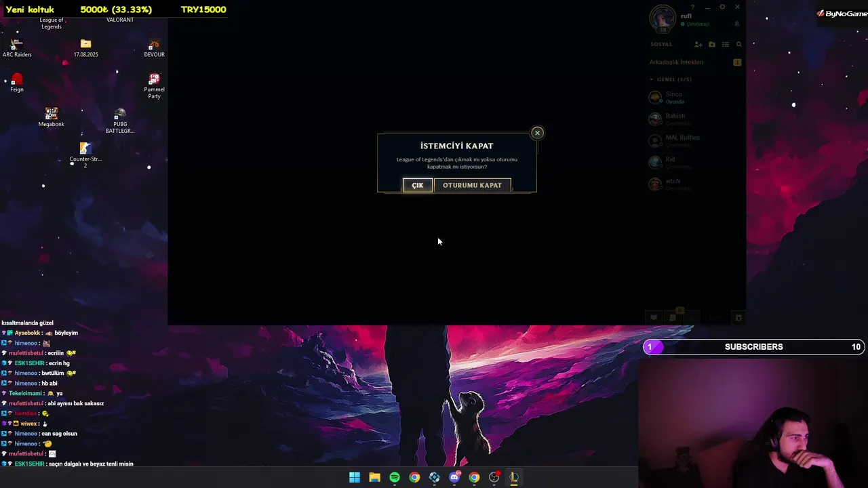This screenshot has height=488, width=868.
Task: Open the Pummel Party desktop shortcut
Action: pos(154,86)
